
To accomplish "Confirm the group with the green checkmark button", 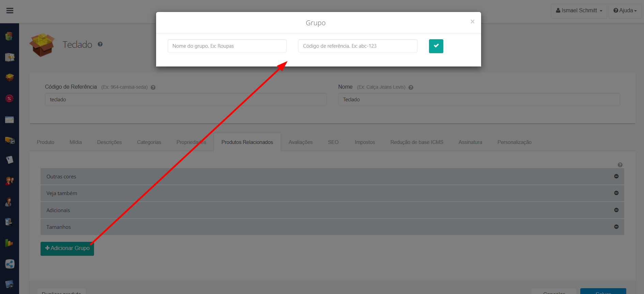I will click(x=436, y=46).
